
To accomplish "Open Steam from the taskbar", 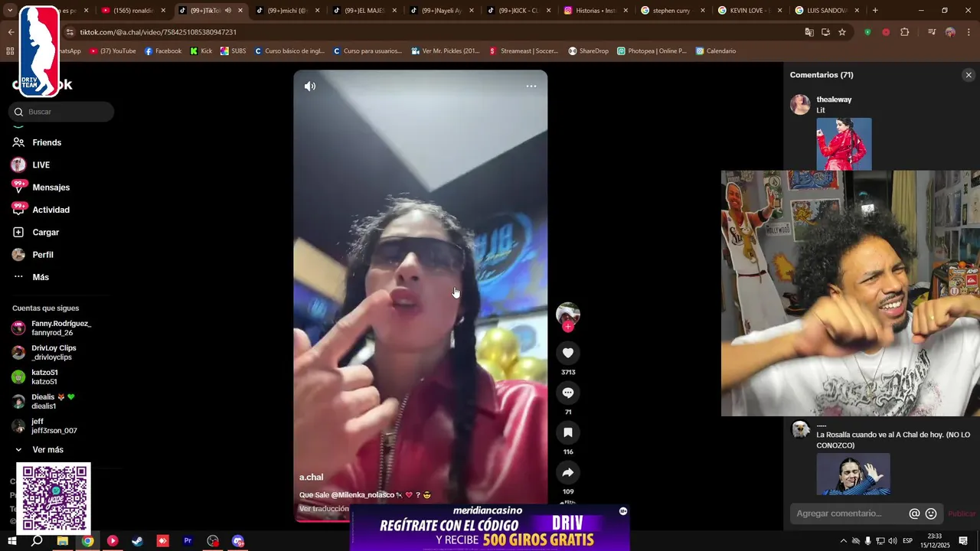I will pos(138,541).
